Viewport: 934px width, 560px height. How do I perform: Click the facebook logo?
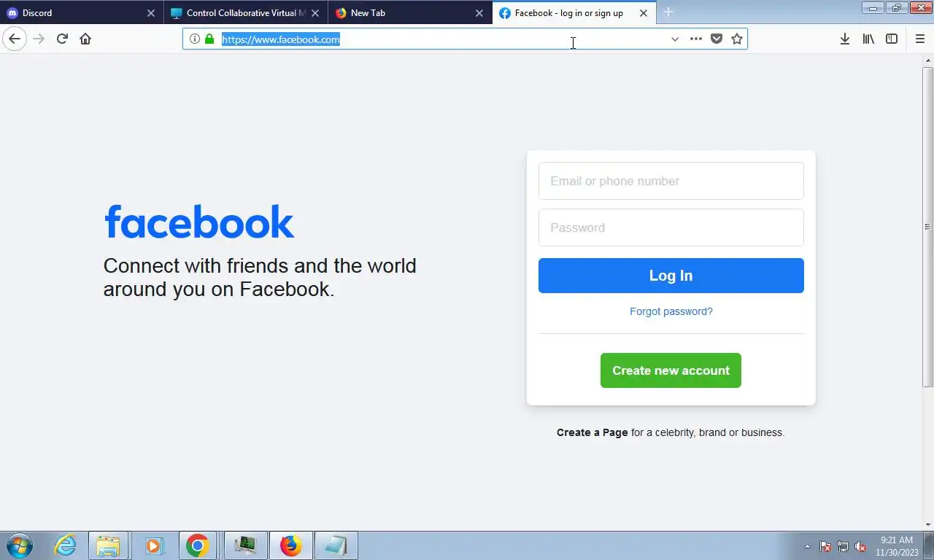[199, 222]
